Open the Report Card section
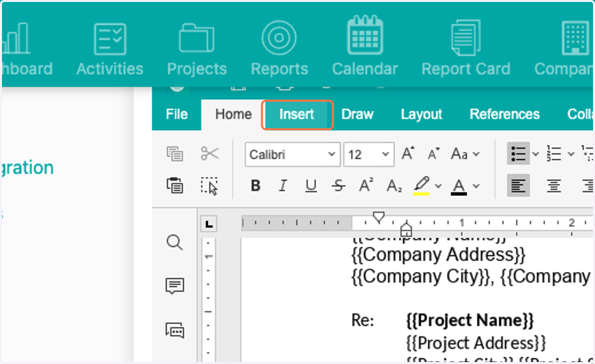Image resolution: width=595 pixels, height=364 pixels. (466, 48)
